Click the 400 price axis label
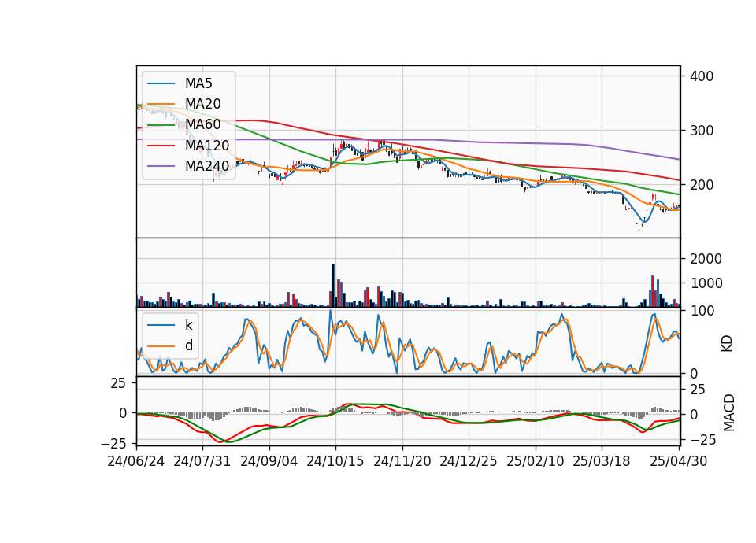The height and width of the screenshot is (543, 756). point(702,76)
